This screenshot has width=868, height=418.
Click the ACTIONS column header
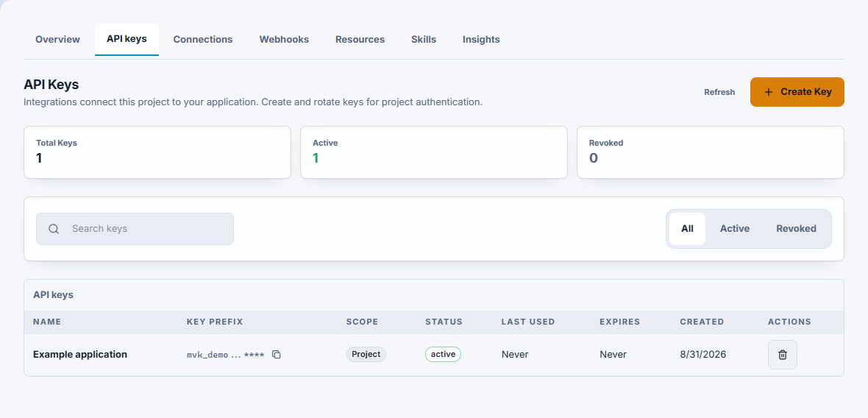point(789,322)
